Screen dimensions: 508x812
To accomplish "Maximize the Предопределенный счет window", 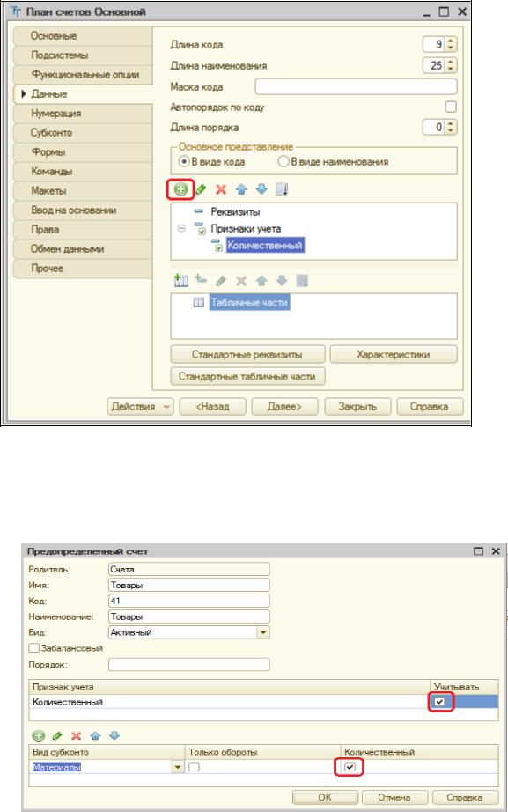I will click(x=478, y=551).
